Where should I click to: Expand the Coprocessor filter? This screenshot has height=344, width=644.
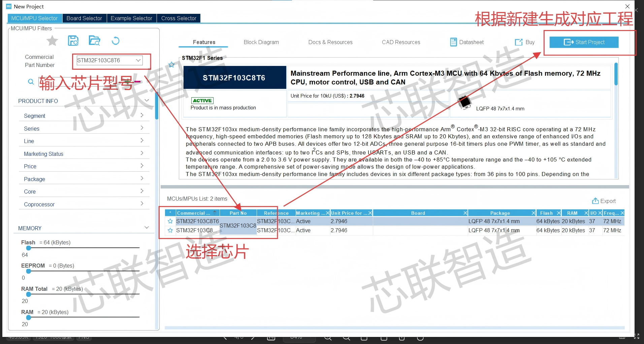tap(142, 204)
